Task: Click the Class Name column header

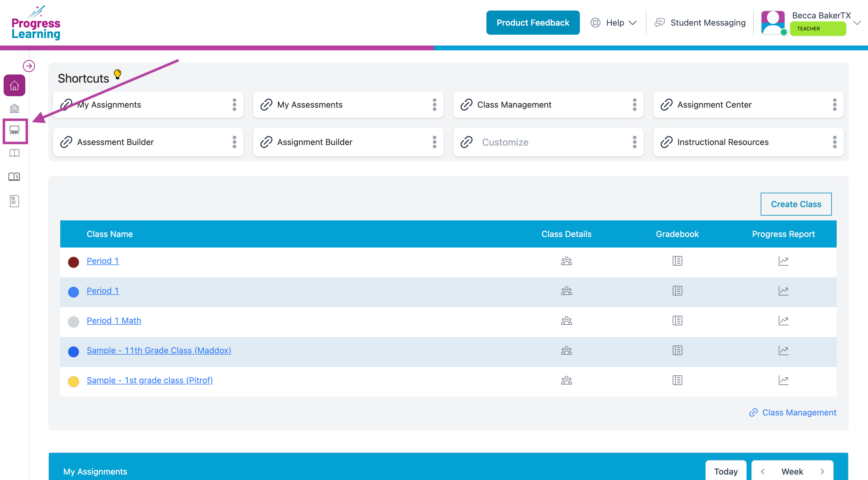Action: point(109,234)
